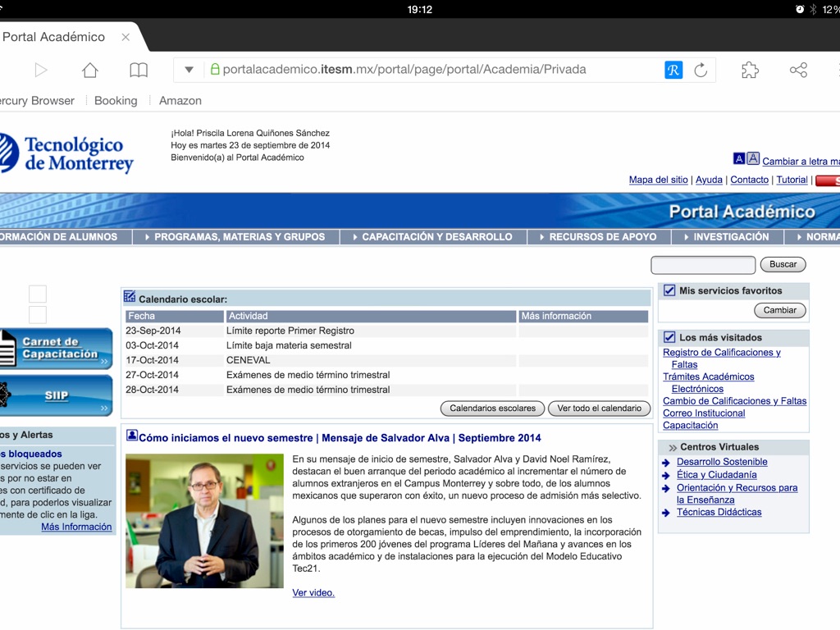Open the Ver video link
This screenshot has height=630, width=840.
313,592
